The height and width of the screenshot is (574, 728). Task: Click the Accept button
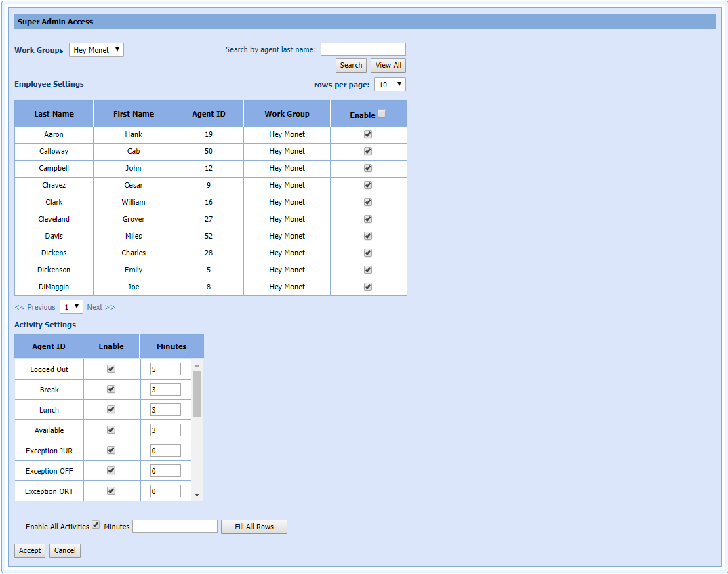(30, 551)
